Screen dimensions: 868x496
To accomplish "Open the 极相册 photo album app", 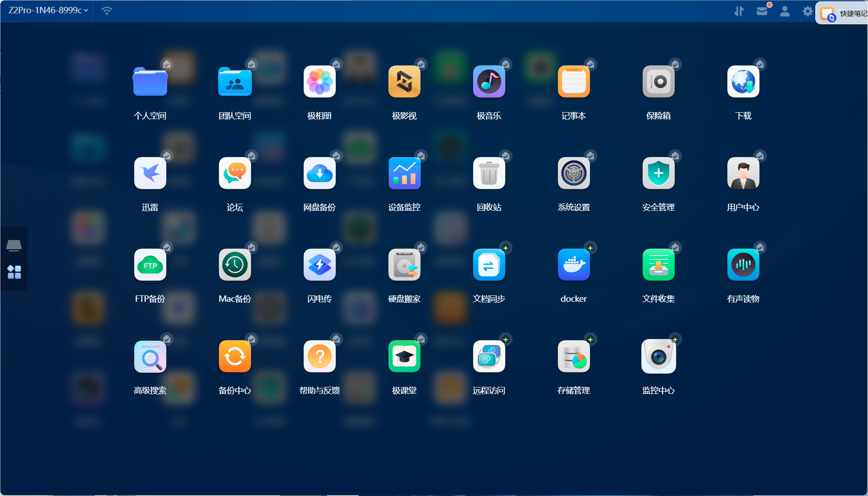I will 319,82.
